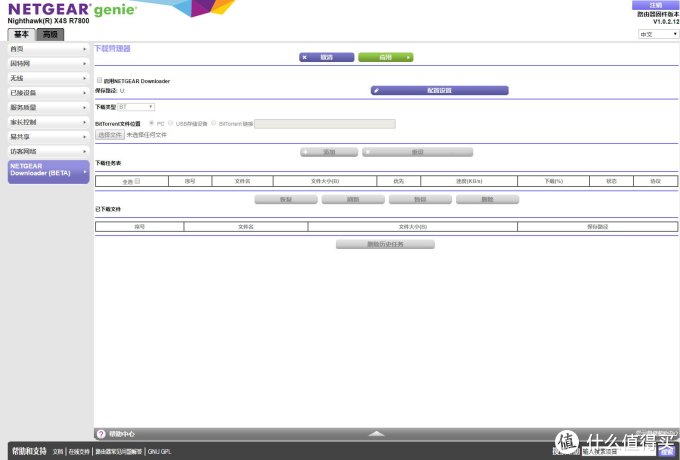680x460 pixels.
Task: Click the X icon on 取消 button
Action: [306, 57]
